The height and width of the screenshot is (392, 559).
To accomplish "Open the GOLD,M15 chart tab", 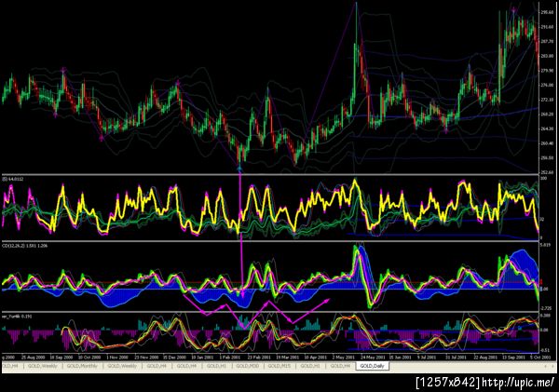I will [x=279, y=366].
